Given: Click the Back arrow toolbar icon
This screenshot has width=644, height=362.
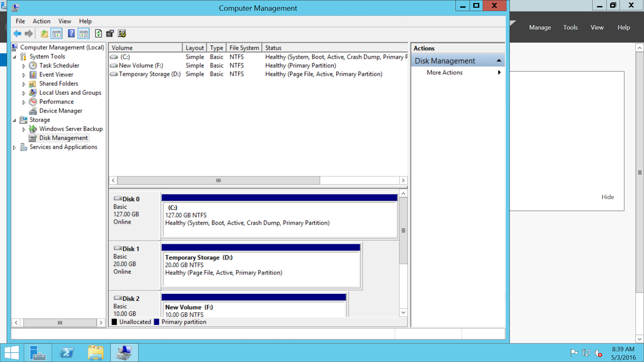Looking at the screenshot, I should 17,34.
